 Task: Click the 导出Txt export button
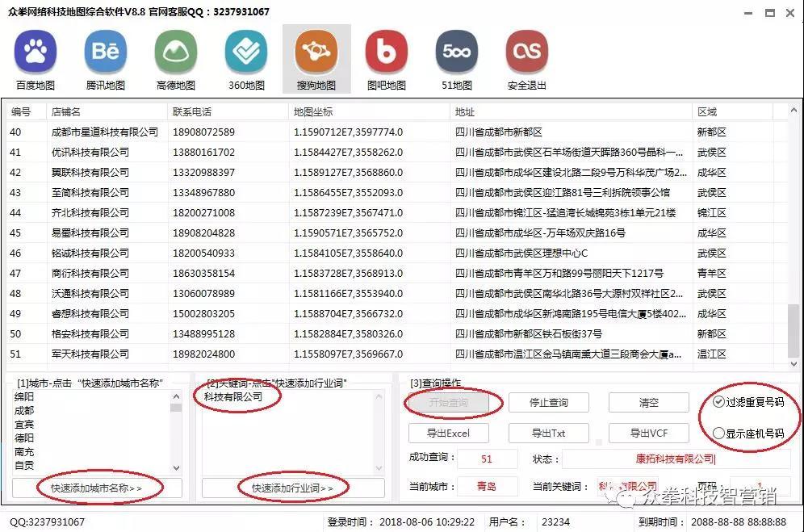(548, 433)
